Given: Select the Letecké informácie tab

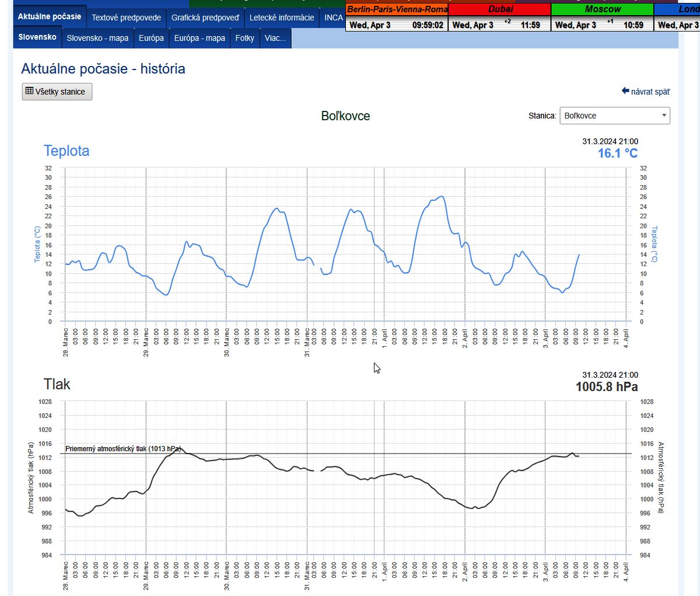Looking at the screenshot, I should [x=282, y=18].
